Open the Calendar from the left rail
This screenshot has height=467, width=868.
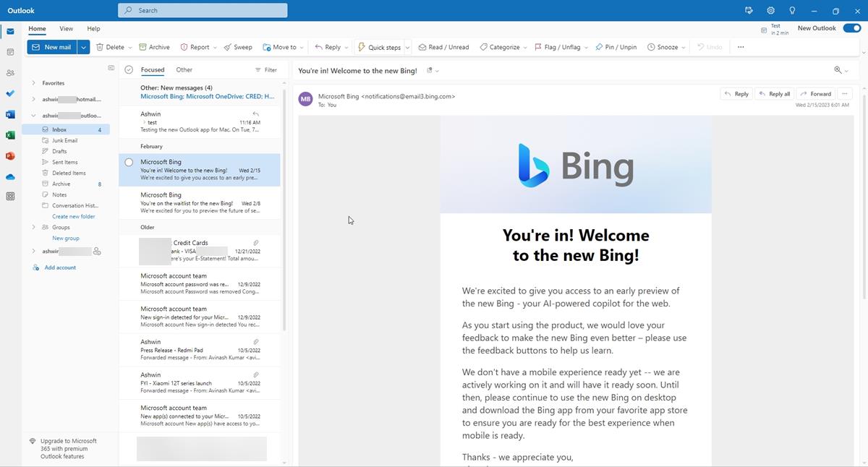click(x=10, y=53)
